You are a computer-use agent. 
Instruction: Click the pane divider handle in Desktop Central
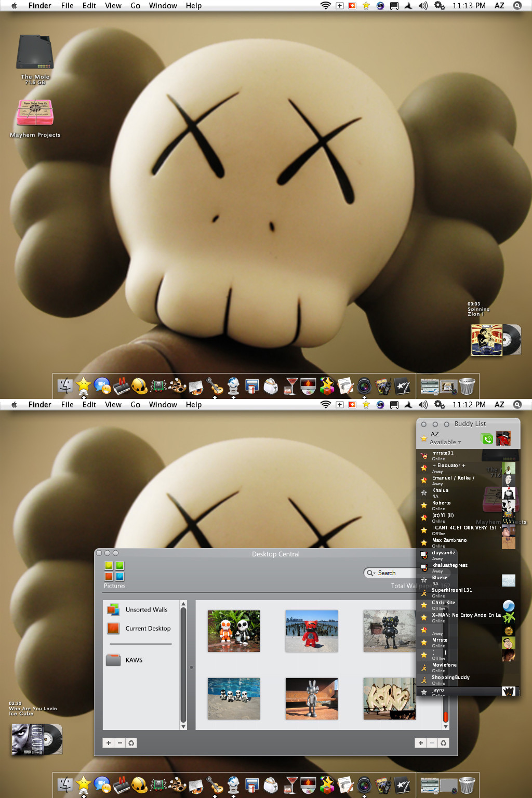191,667
